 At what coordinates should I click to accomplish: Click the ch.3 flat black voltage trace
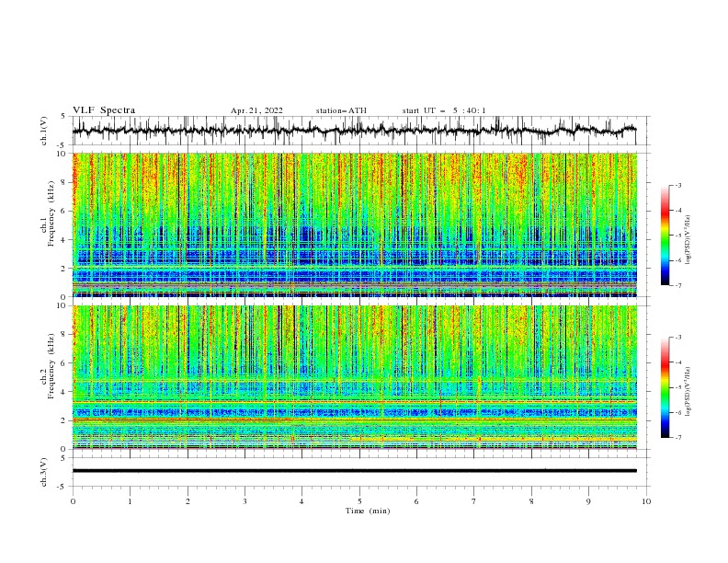tap(355, 471)
